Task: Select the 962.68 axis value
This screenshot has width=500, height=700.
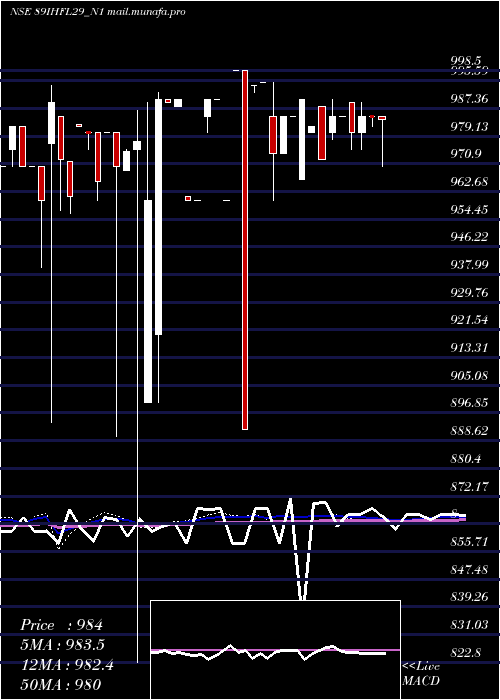Action: (x=469, y=182)
